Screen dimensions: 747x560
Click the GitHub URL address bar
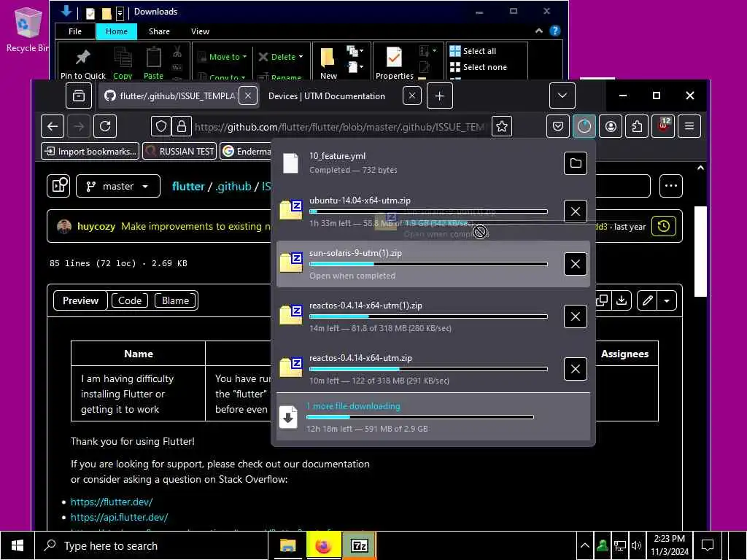pyautogui.click(x=339, y=127)
